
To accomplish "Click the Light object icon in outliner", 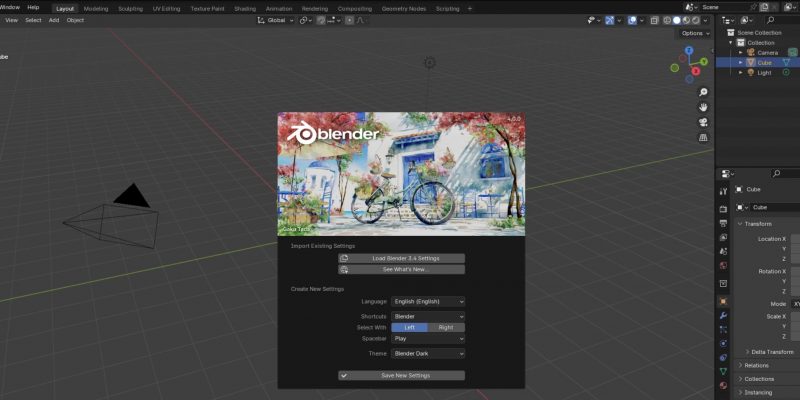I will (751, 72).
